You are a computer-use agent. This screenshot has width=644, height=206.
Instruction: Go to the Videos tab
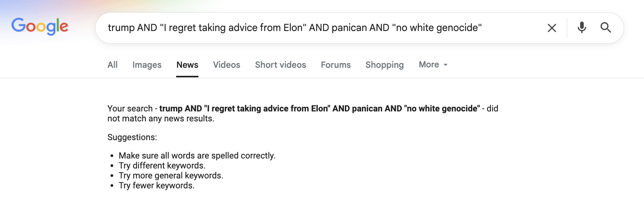(227, 65)
